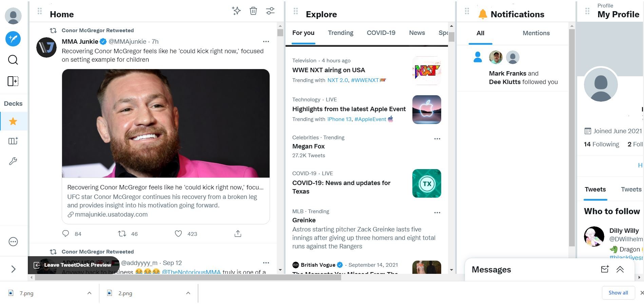Click the #WWENXT hashtag link
Screen dimensions: 644x305
pyautogui.click(x=365, y=80)
